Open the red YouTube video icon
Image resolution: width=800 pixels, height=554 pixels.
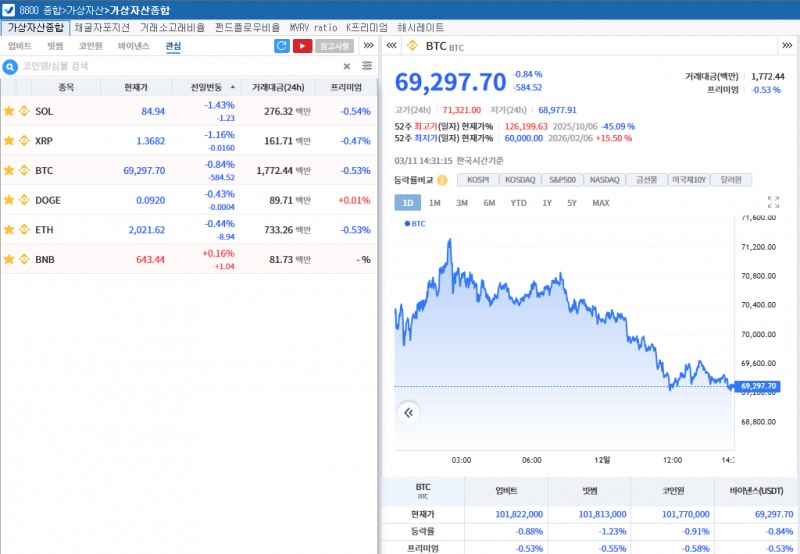[302, 46]
